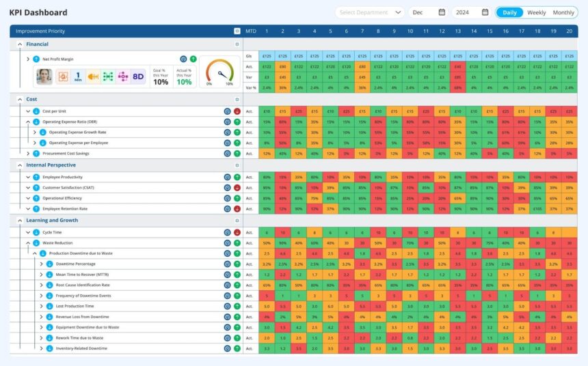Click the red down-arrow status icon for Cost per Unit
The height and width of the screenshot is (366, 588).
237,111
